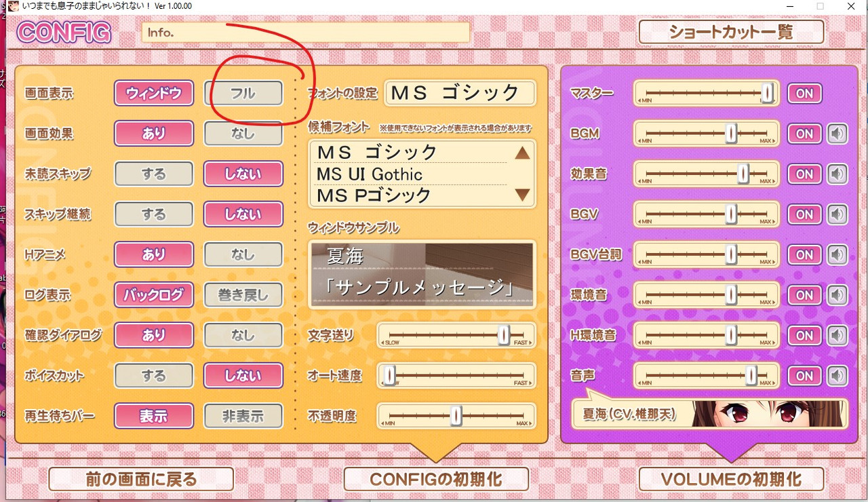This screenshot has height=502, width=868.
Task: Click CONFIGの初期化 button
Action: [436, 479]
